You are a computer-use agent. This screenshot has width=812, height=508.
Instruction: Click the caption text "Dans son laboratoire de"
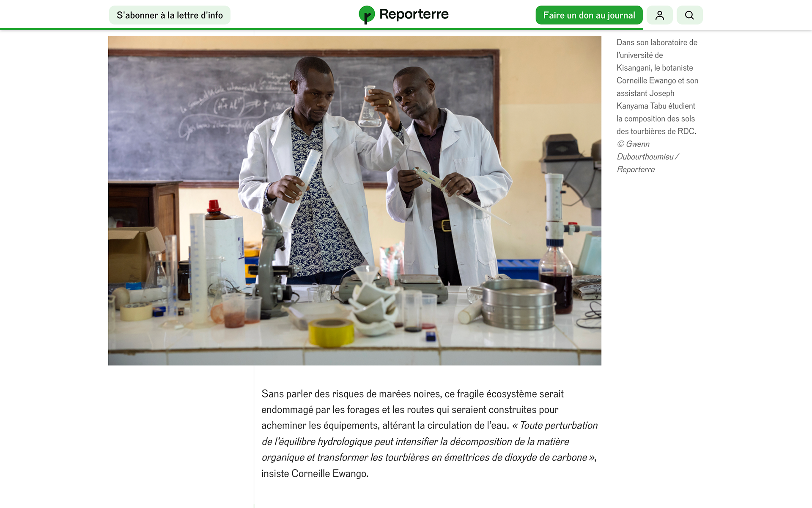pyautogui.click(x=657, y=42)
